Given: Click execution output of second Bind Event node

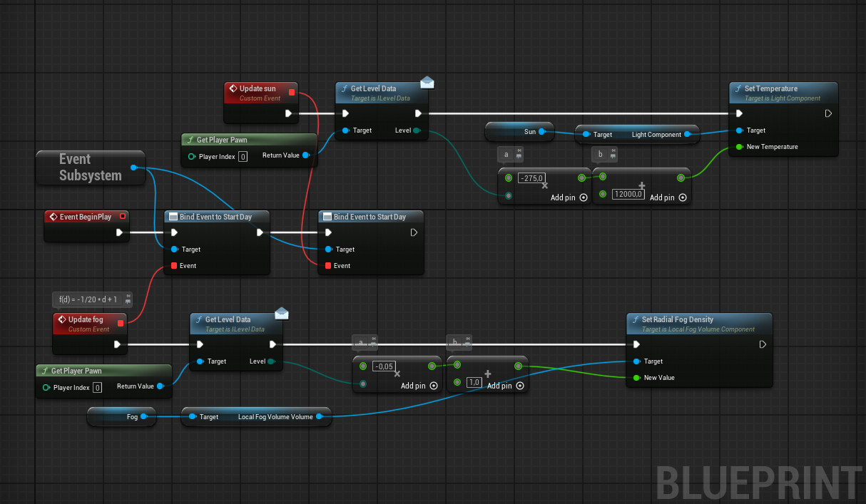Looking at the screenshot, I should pos(414,232).
